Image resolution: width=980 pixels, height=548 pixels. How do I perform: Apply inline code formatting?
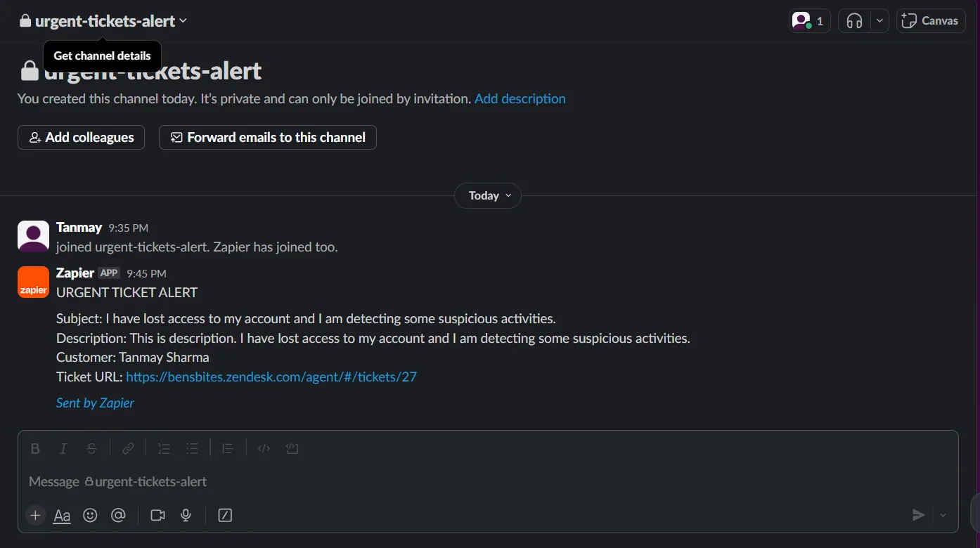coord(264,448)
